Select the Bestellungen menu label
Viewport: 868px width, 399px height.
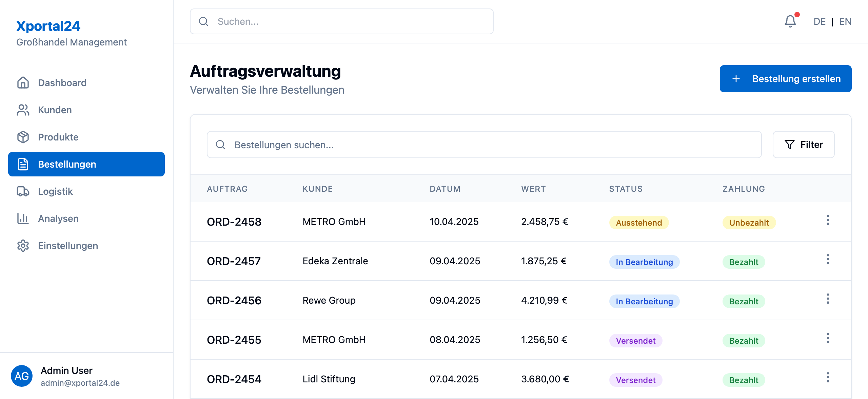pyautogui.click(x=67, y=164)
